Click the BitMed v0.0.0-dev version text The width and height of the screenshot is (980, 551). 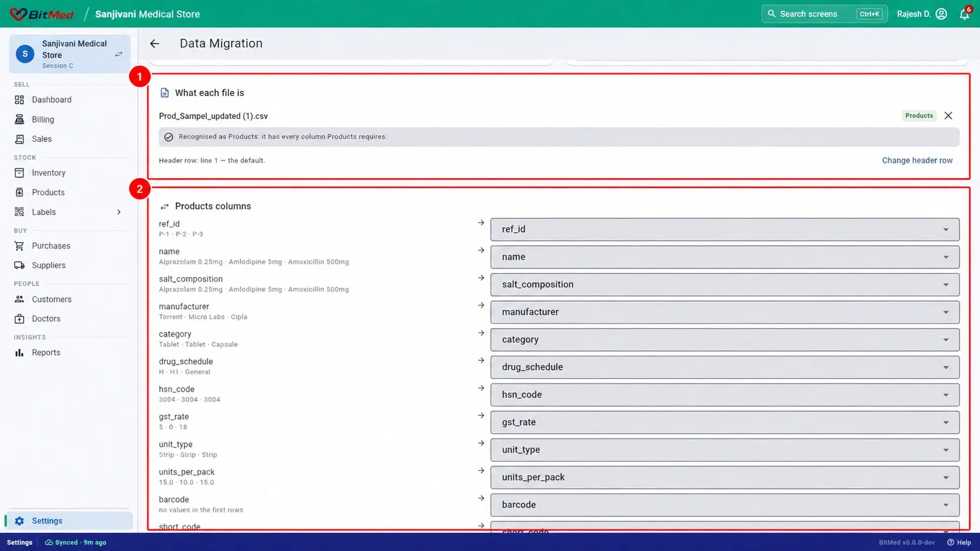tap(907, 542)
